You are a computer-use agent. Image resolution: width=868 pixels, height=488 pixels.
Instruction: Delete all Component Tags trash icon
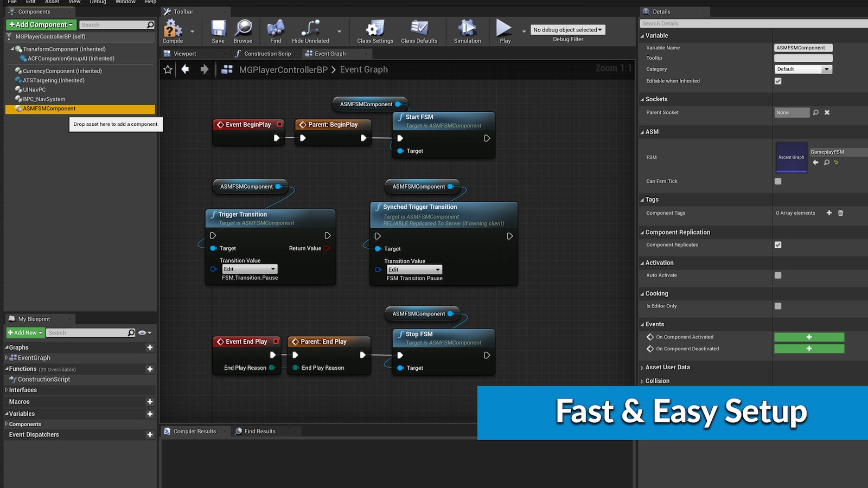coord(840,213)
